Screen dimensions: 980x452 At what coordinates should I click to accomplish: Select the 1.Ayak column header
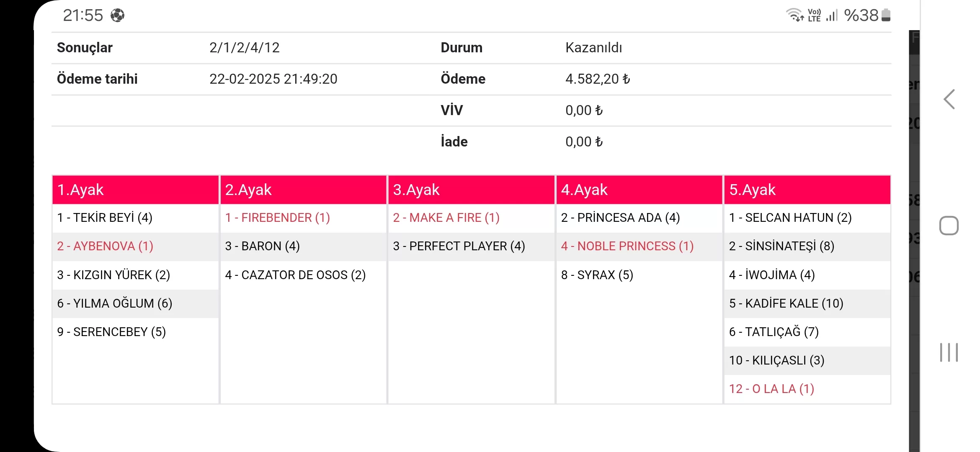(135, 190)
